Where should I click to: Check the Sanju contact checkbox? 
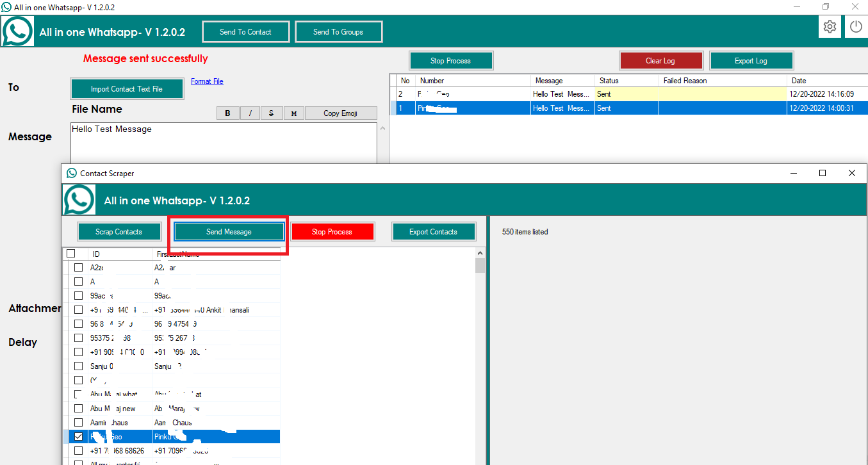click(x=79, y=366)
